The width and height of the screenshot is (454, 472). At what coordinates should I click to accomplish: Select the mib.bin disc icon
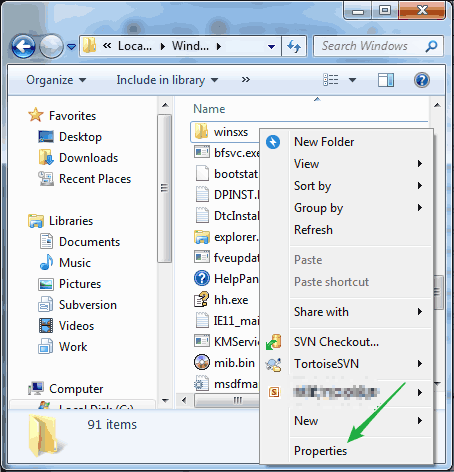(202, 362)
